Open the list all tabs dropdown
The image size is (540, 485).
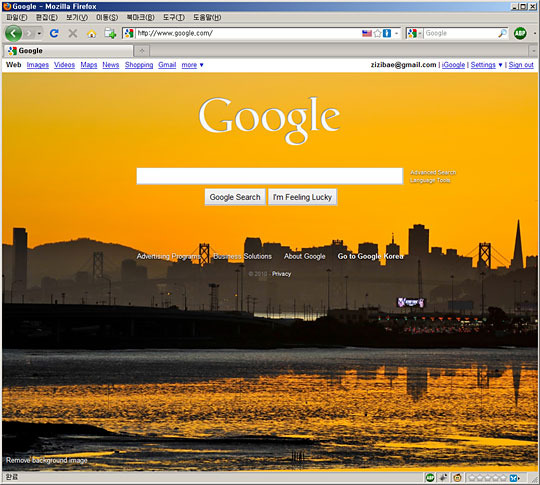tap(533, 51)
